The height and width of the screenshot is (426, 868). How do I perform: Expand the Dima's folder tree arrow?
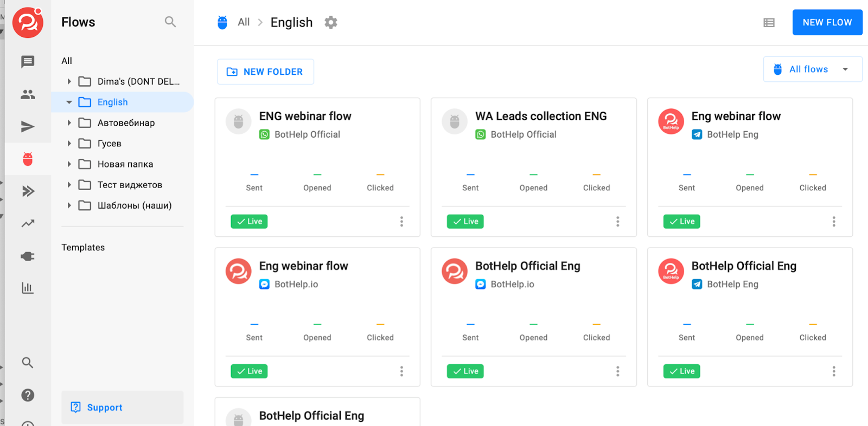click(x=69, y=81)
